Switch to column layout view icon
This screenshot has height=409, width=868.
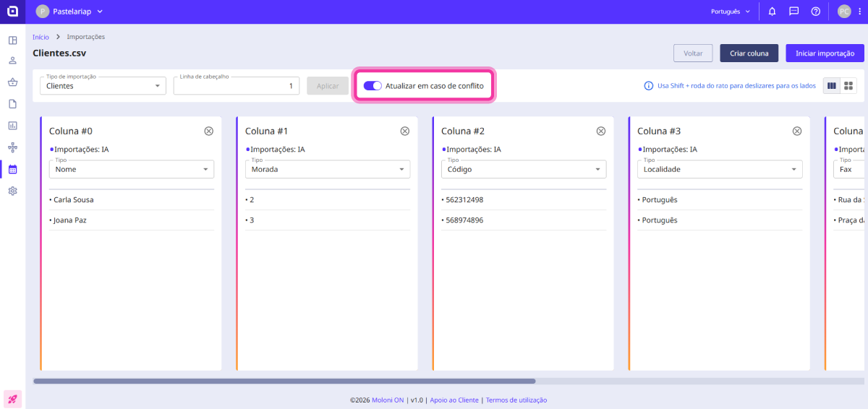point(832,85)
